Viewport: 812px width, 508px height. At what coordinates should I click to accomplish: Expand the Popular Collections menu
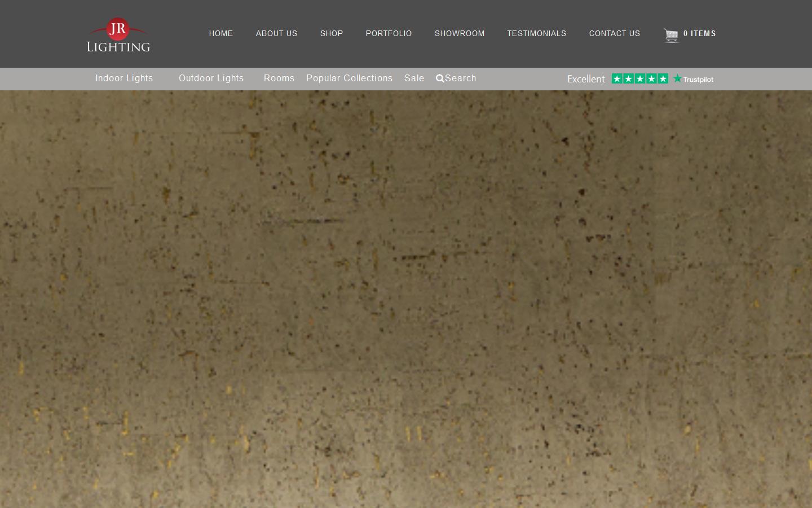click(349, 78)
